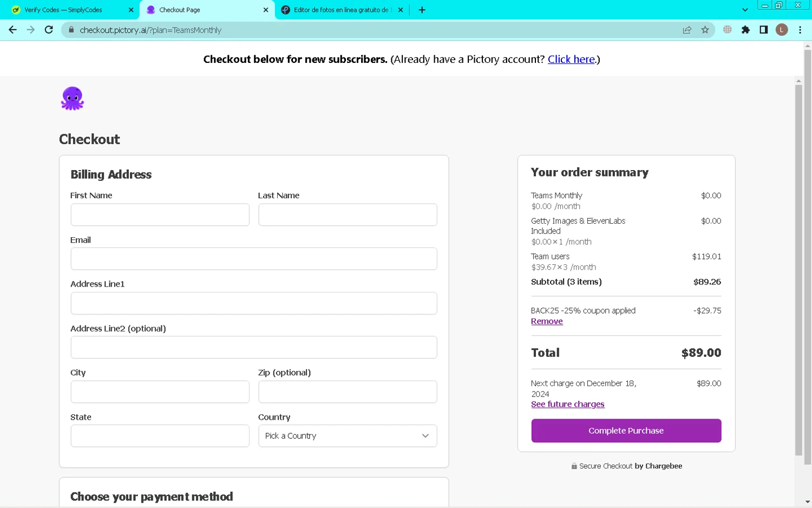
Task: Remove the BACK25 coupon
Action: [x=547, y=321]
